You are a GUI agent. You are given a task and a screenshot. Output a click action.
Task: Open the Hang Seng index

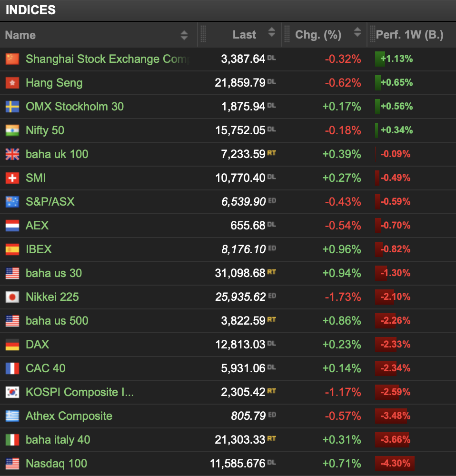pos(54,83)
